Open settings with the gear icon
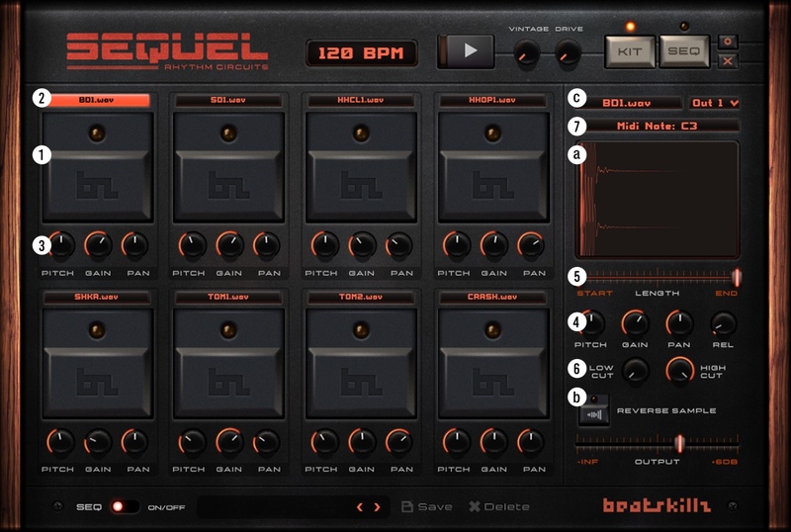Screen dimensions: 791x532 pyautogui.click(x=728, y=42)
